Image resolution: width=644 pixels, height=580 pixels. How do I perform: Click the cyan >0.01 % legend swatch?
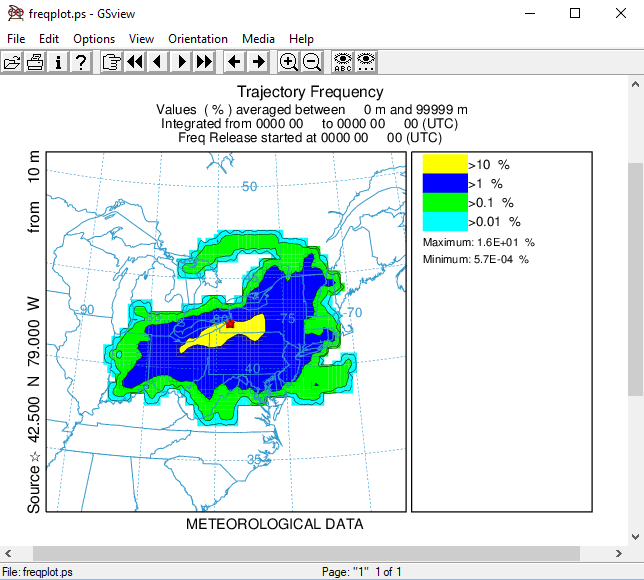[445, 221]
